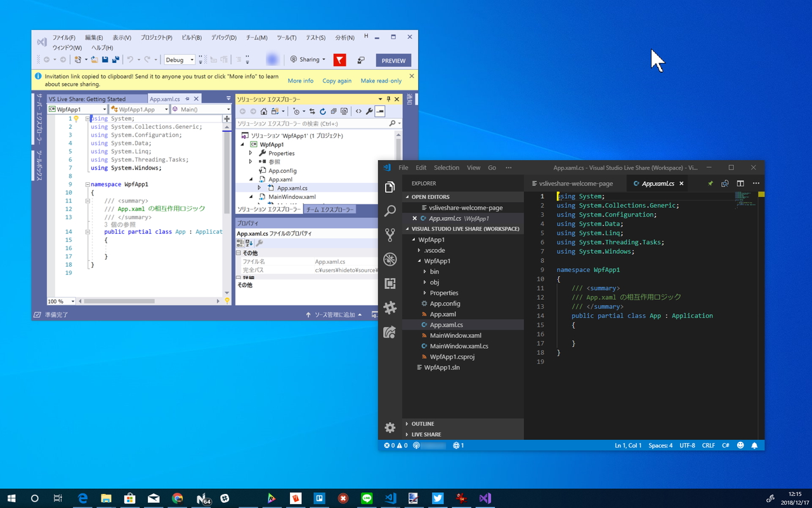Image resolution: width=812 pixels, height=508 pixels.
Task: Open the File menu in VS Code
Action: coord(403,167)
